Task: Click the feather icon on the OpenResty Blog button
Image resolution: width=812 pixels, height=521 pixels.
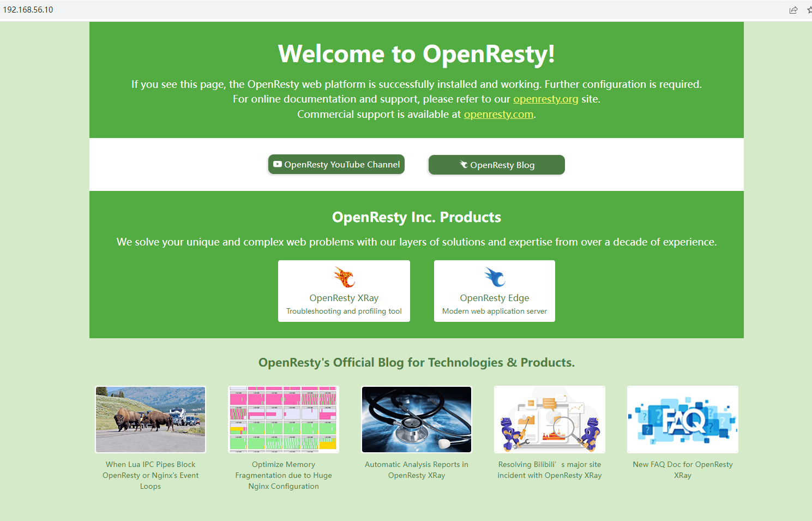Action: coord(463,164)
